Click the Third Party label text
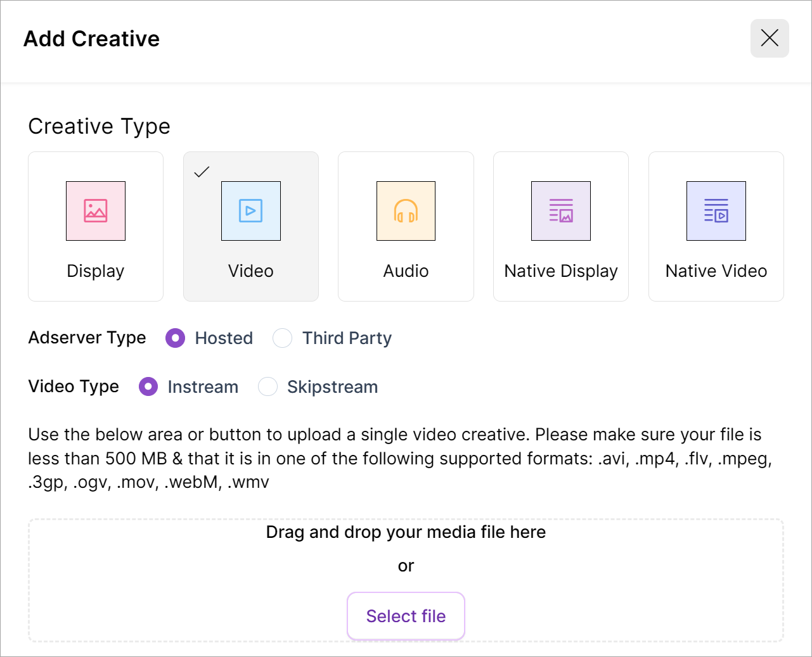Image resolution: width=812 pixels, height=657 pixels. tap(347, 338)
